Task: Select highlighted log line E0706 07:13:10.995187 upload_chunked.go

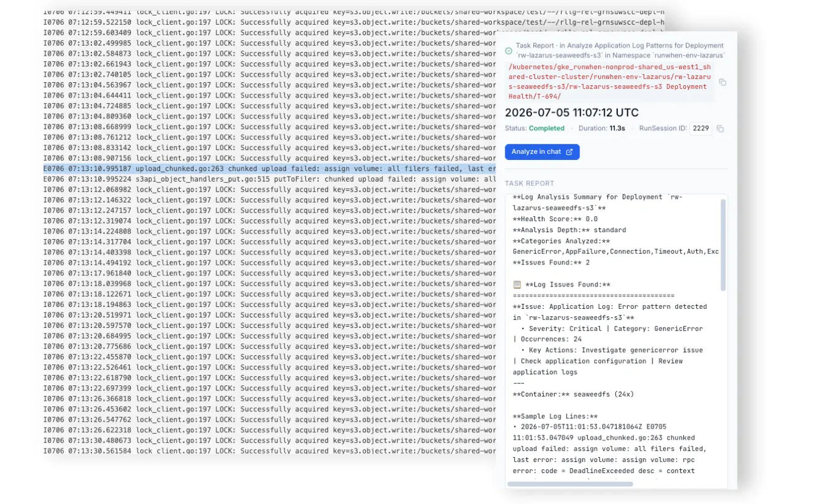Action: coord(269,169)
